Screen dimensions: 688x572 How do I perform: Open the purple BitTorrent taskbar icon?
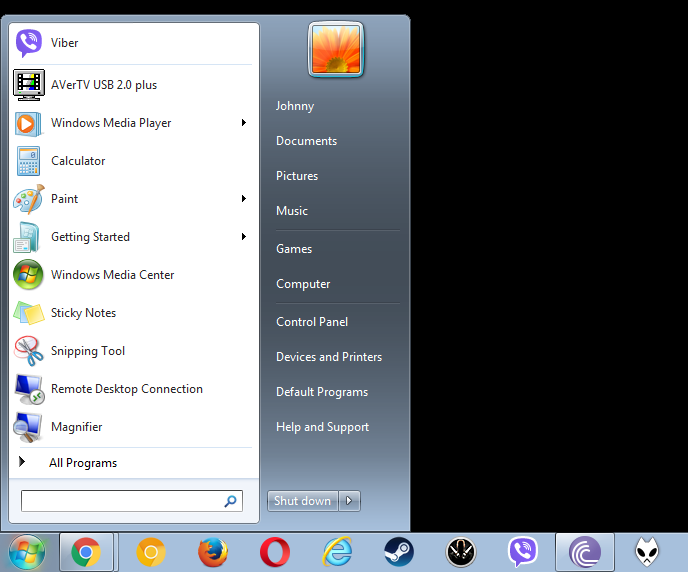coord(585,552)
